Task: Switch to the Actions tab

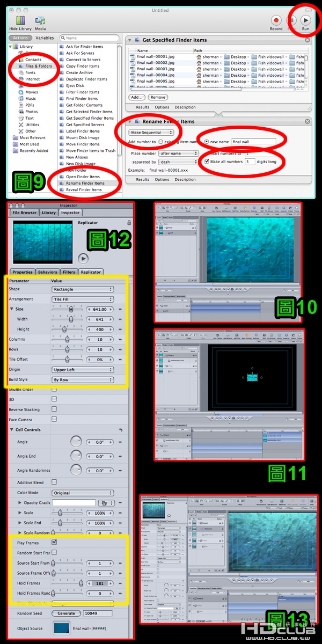Action: point(20,38)
